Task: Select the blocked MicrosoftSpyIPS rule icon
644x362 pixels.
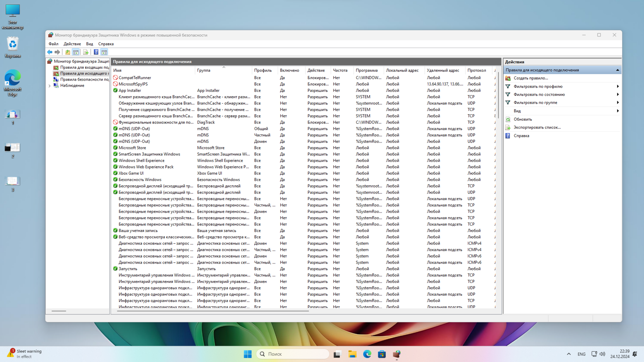Action: [x=115, y=84]
